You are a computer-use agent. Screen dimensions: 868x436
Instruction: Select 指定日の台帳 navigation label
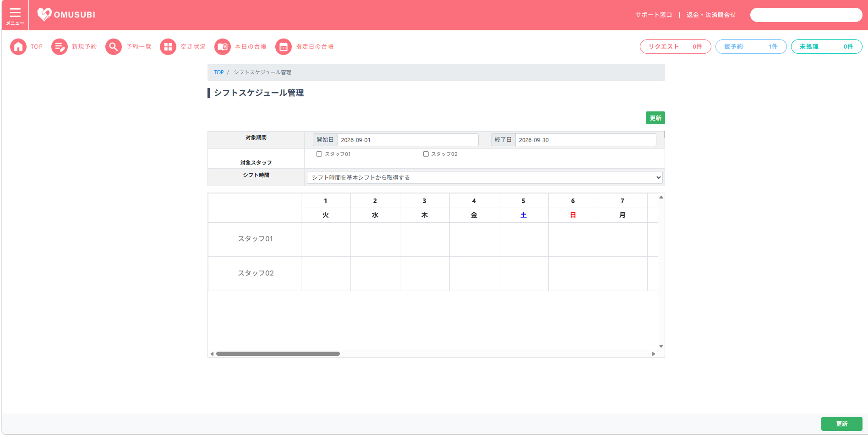click(x=315, y=47)
